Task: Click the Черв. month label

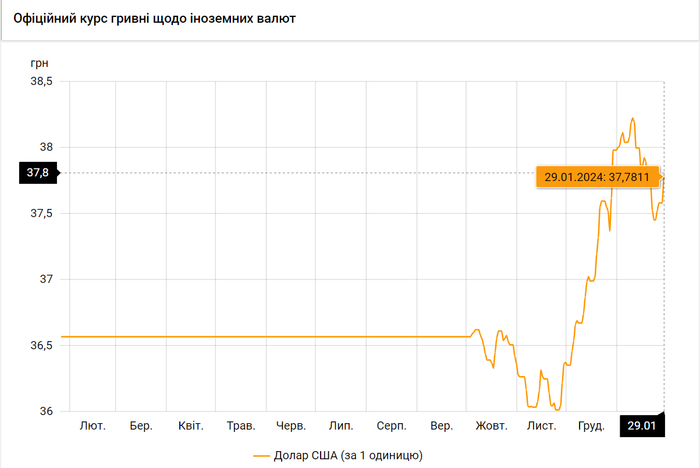Action: 291,426
